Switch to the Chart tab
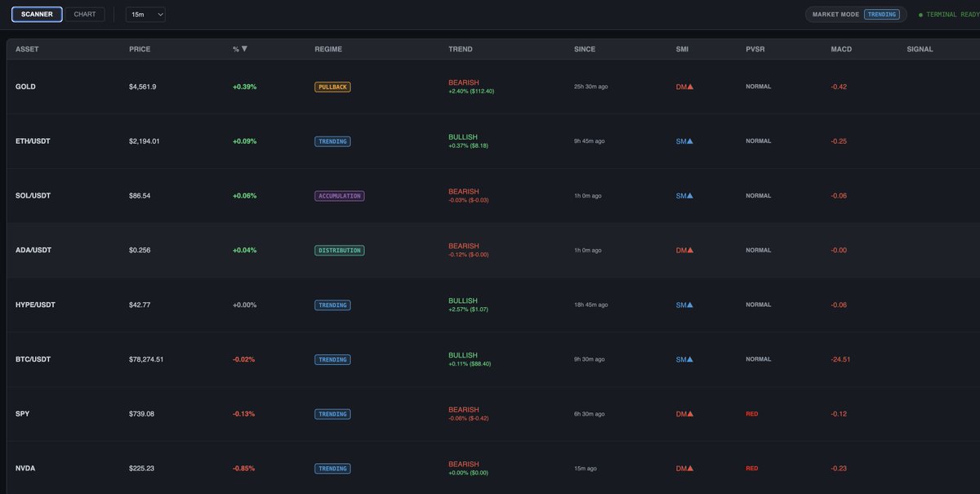This screenshot has height=494, width=980. pos(85,14)
